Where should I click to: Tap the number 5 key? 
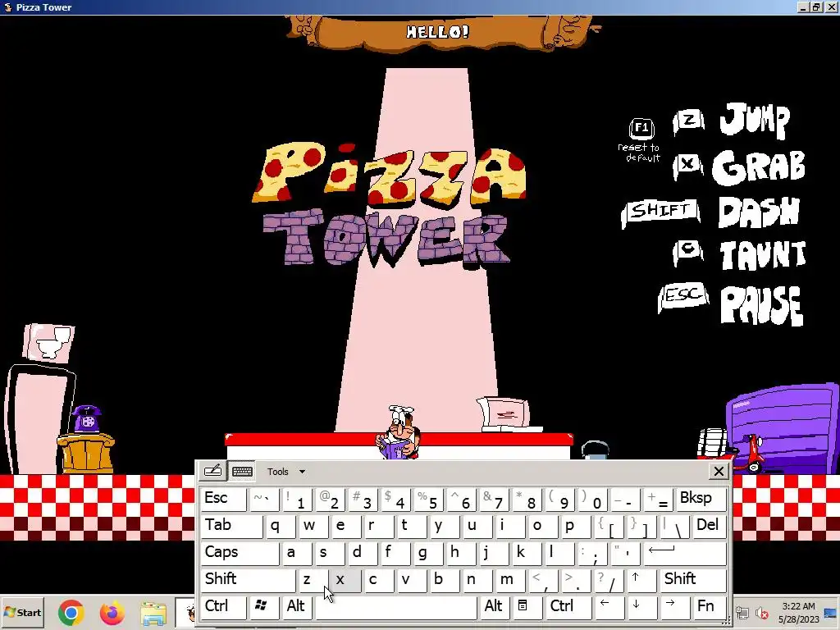coord(428,499)
